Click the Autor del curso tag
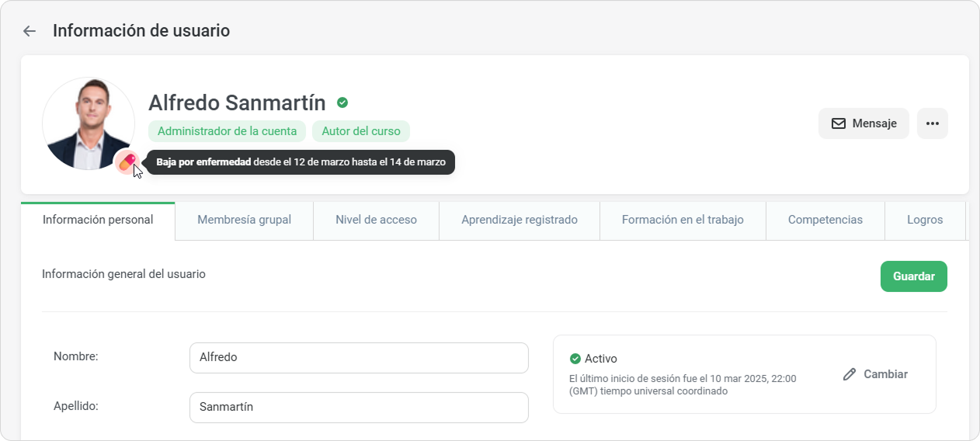The image size is (980, 441). point(360,131)
